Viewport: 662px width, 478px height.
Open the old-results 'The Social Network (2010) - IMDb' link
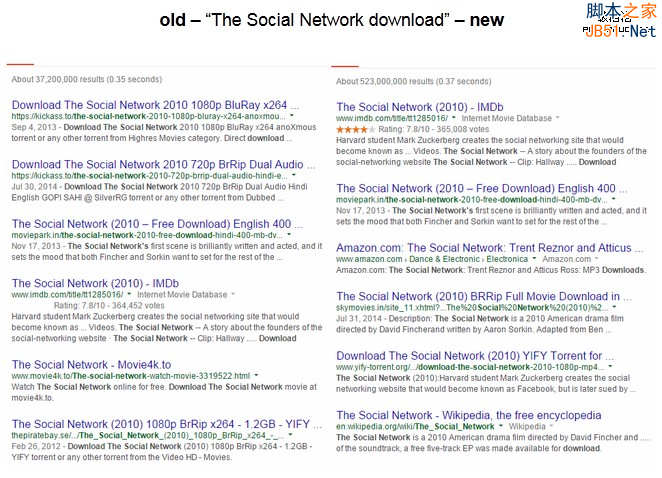(x=95, y=283)
